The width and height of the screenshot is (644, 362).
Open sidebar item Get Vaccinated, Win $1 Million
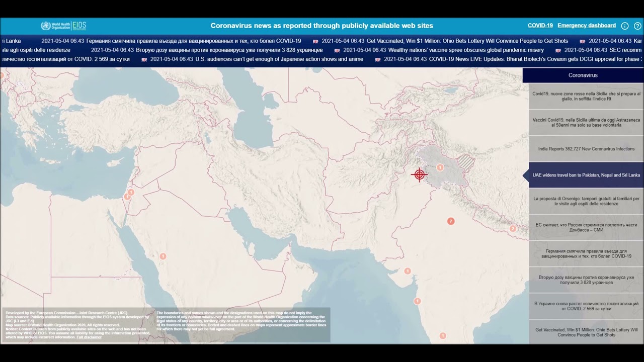[586, 332]
